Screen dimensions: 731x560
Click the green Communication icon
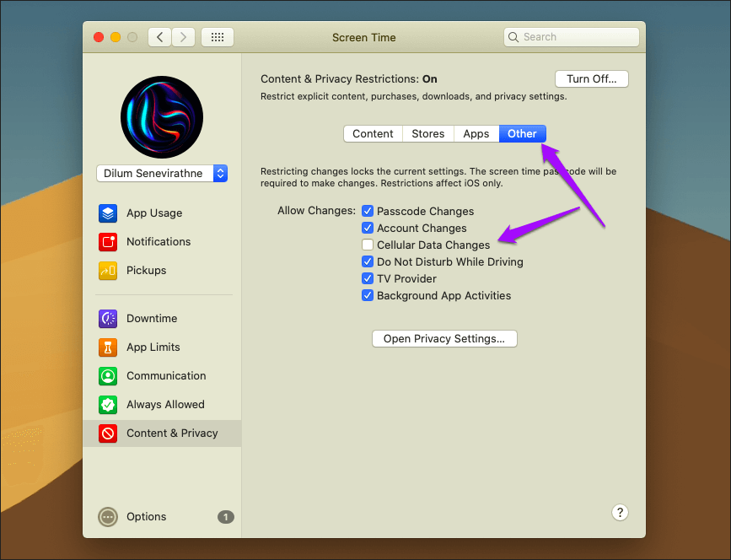[108, 376]
